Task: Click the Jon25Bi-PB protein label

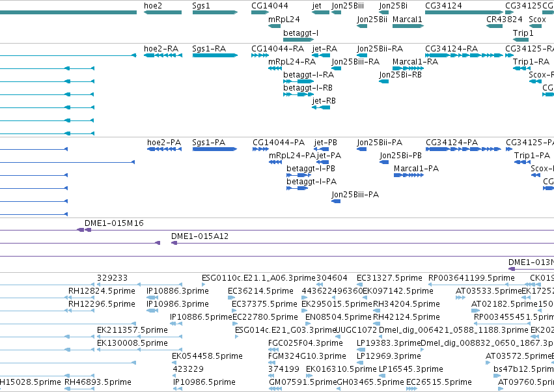Action: coord(400,156)
